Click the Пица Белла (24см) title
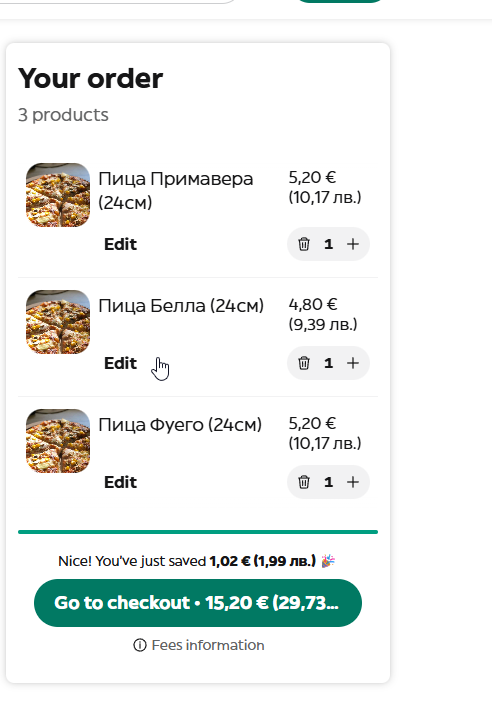 [181, 305]
